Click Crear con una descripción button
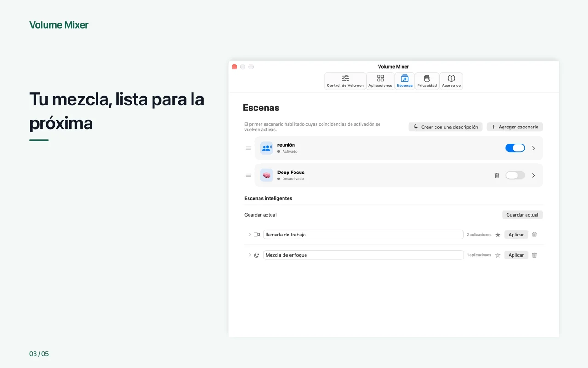This screenshot has height=368, width=588. [446, 127]
